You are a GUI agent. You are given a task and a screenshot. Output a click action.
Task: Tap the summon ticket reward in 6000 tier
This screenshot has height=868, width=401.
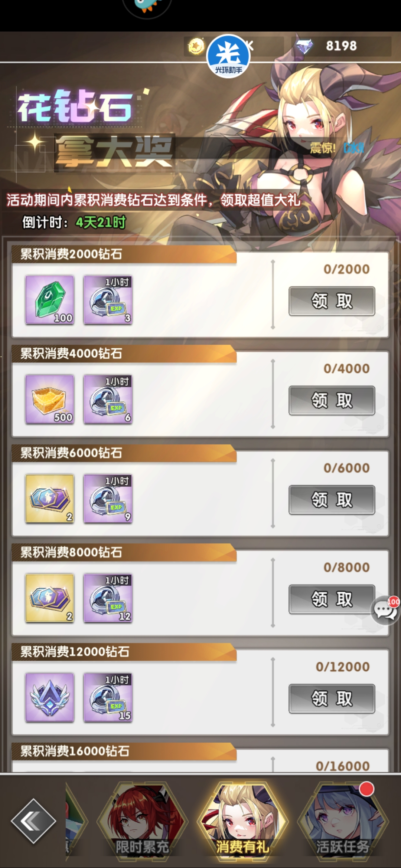[50, 499]
